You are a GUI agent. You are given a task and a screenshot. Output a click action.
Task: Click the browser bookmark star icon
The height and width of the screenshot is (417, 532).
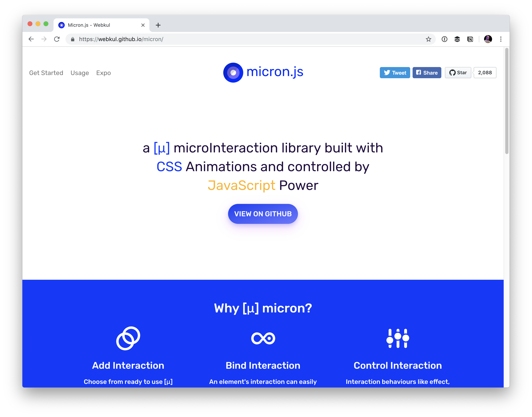(x=428, y=39)
